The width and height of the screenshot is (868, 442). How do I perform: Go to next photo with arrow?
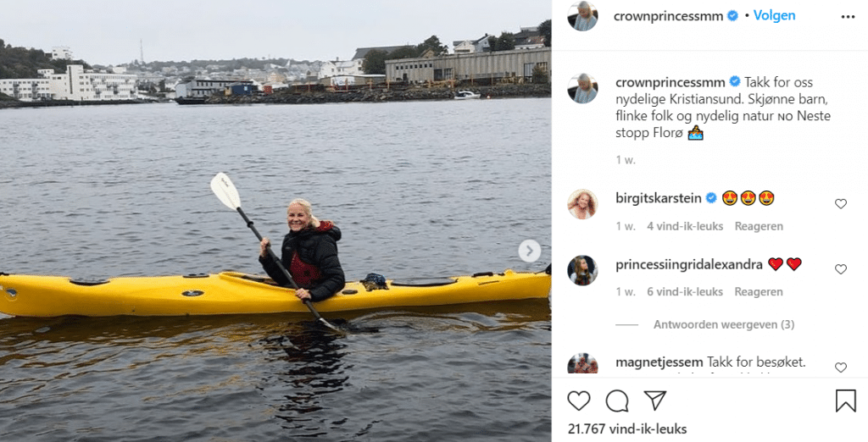coord(529,251)
